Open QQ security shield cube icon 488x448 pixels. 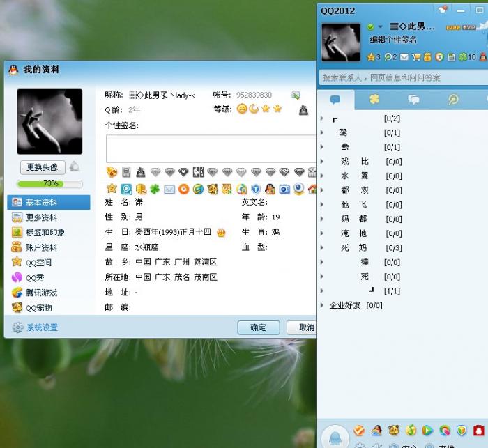click(462, 431)
